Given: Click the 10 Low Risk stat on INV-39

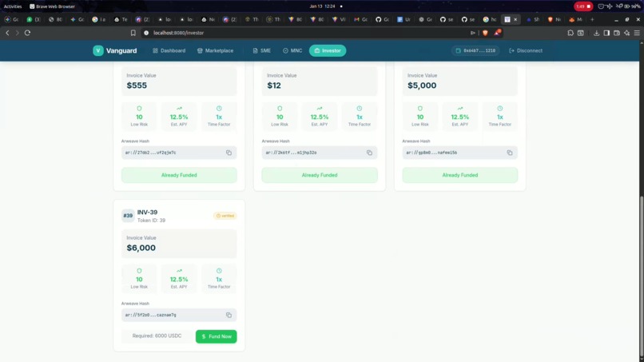Looking at the screenshot, I should 139,279.
